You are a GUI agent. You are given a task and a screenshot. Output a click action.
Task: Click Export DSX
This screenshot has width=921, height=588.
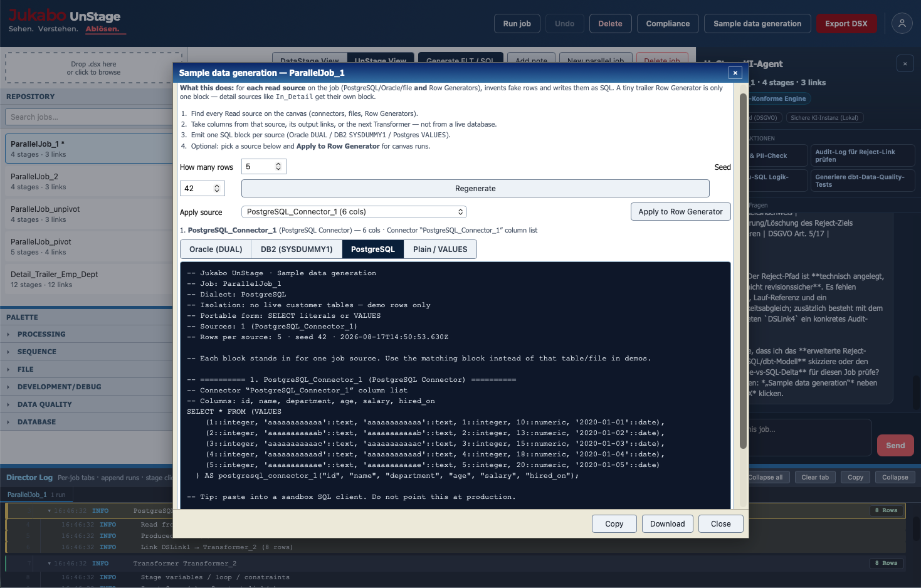(x=846, y=24)
